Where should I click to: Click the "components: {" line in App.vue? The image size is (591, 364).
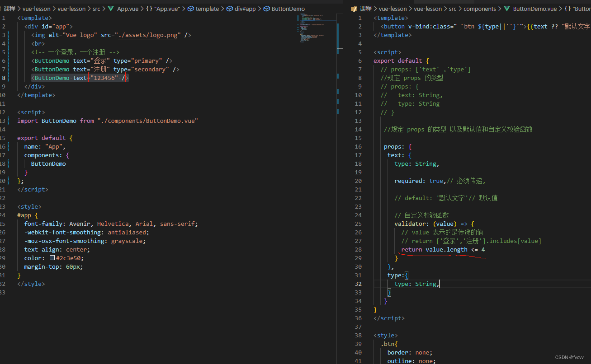pos(47,155)
